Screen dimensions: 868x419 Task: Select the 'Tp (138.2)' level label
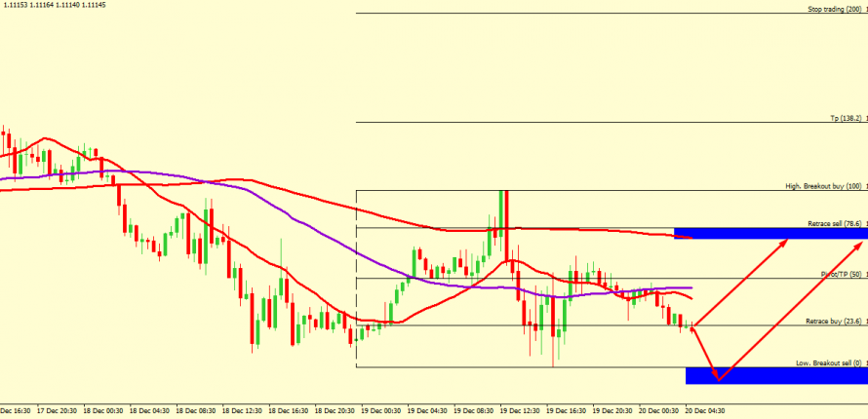pos(846,118)
